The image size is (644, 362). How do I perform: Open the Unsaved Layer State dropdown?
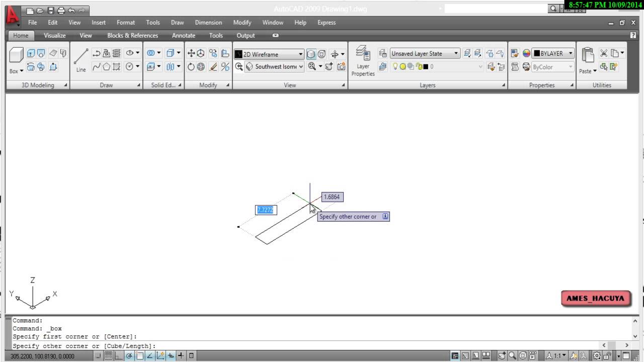tap(425, 53)
